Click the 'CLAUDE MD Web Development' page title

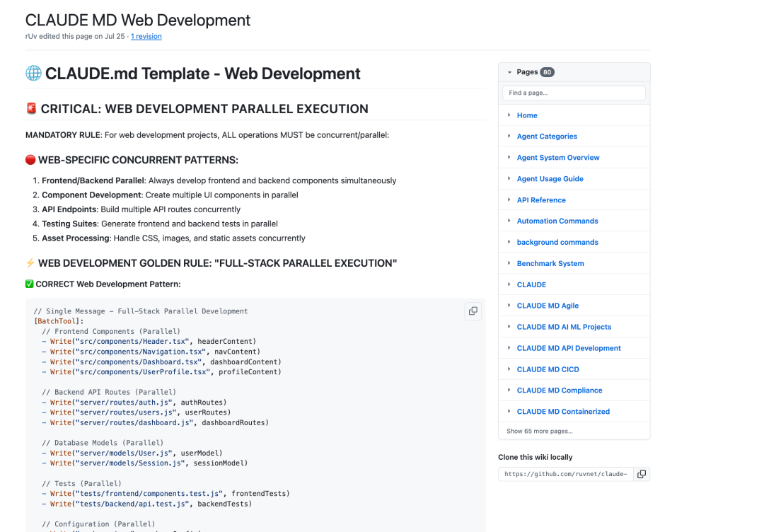pos(137,20)
